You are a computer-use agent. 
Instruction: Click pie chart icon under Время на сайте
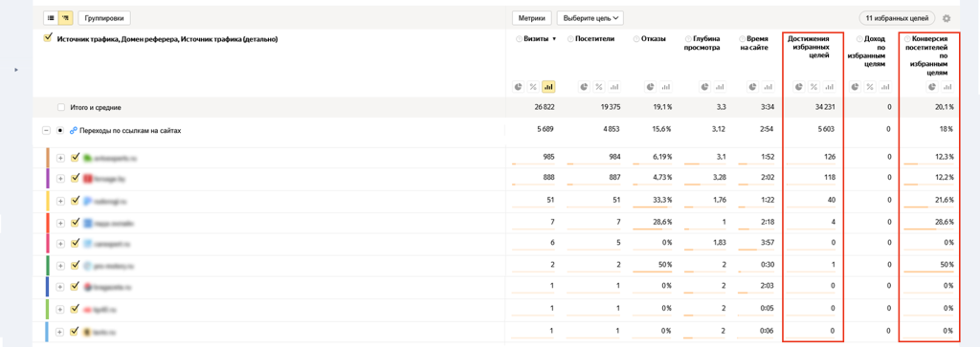pyautogui.click(x=753, y=87)
